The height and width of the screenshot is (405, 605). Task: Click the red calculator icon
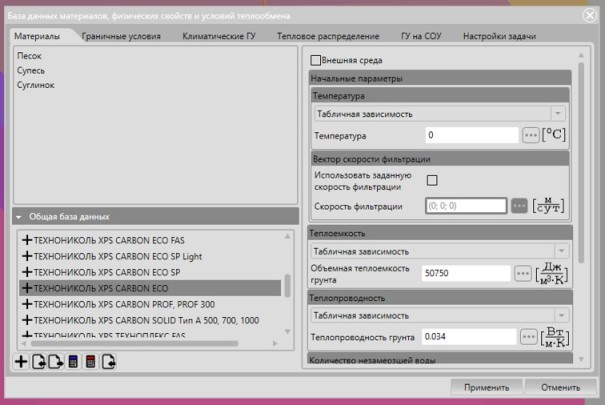[90, 362]
